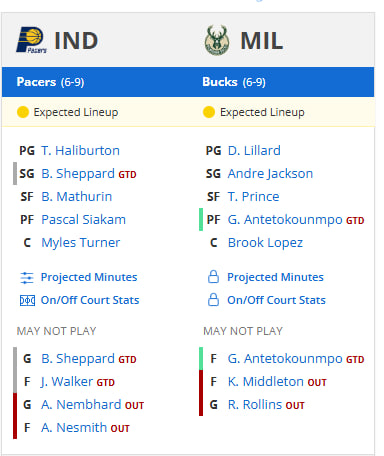
Task: Click the Pacers On/Off Court Stats court icon
Action: [27, 300]
